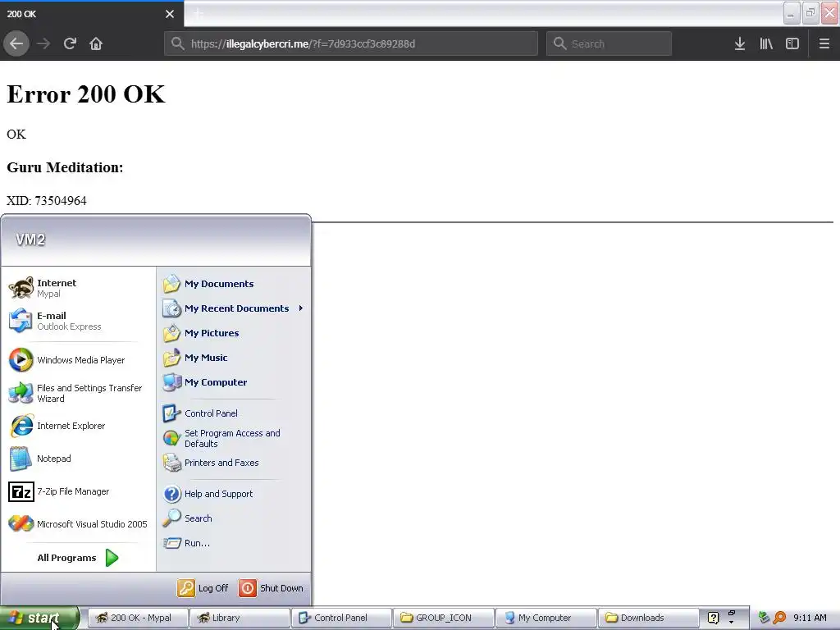This screenshot has height=630, width=840.
Task: Open Help and Support
Action: 234,494
